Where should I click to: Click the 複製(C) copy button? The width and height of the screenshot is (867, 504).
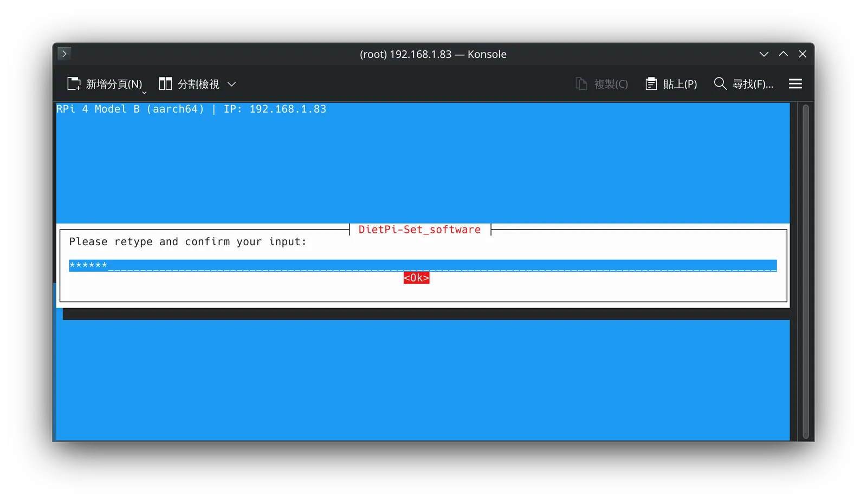[x=601, y=84]
